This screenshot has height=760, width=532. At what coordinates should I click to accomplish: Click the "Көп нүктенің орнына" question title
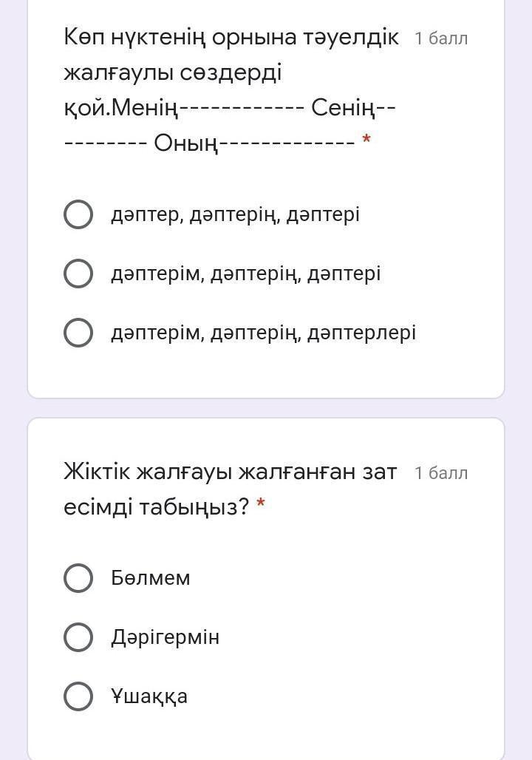tap(231, 38)
